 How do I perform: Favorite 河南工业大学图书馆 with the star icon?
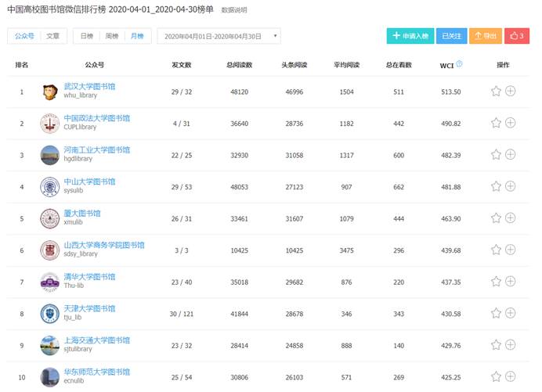(x=496, y=155)
